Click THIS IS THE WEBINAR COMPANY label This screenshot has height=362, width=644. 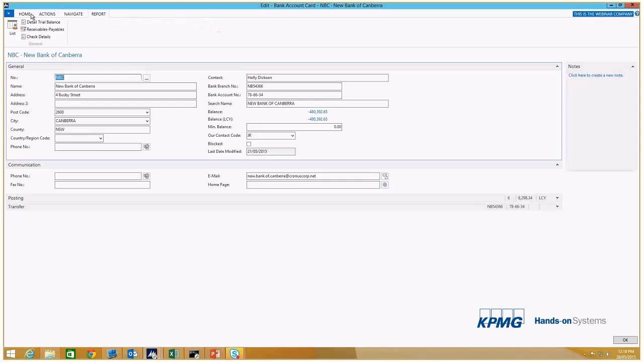click(x=603, y=14)
